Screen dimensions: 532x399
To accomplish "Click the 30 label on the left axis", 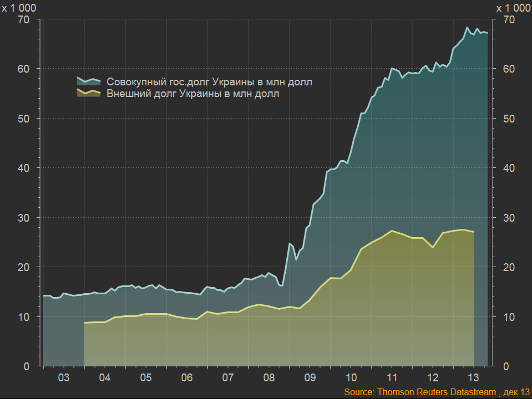I will tap(23, 218).
